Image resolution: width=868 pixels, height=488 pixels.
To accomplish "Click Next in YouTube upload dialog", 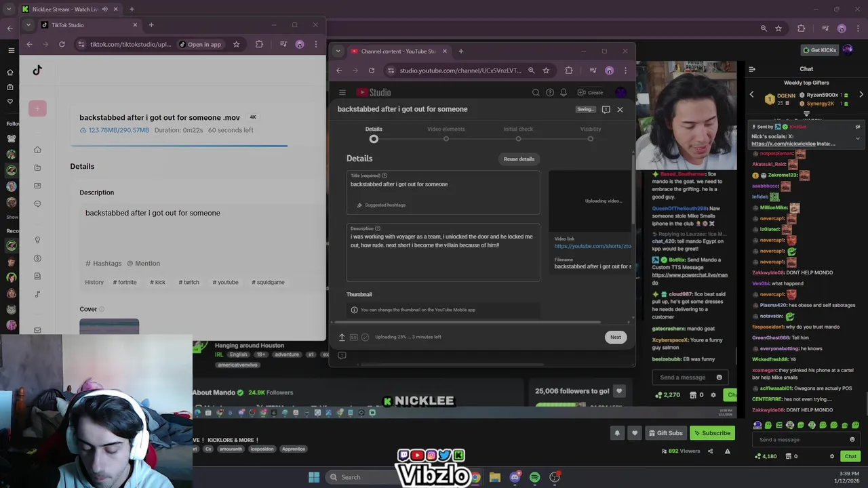I will [x=615, y=337].
